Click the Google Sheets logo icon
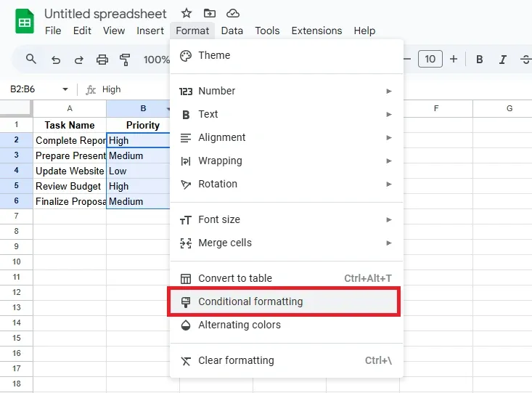This screenshot has height=393, width=532. coord(25,21)
